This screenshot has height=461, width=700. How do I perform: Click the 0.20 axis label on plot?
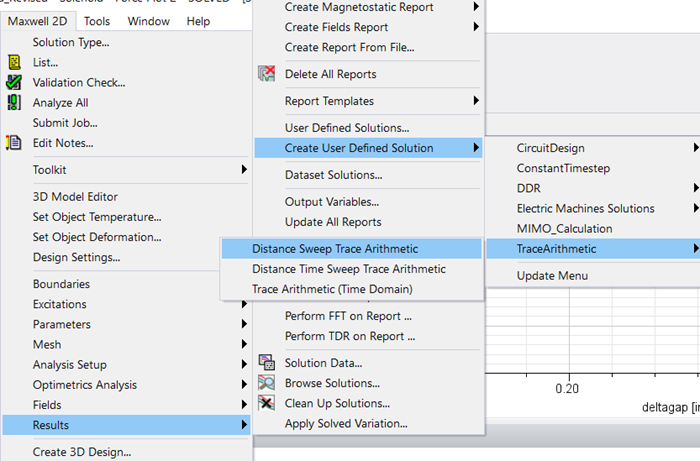567,389
